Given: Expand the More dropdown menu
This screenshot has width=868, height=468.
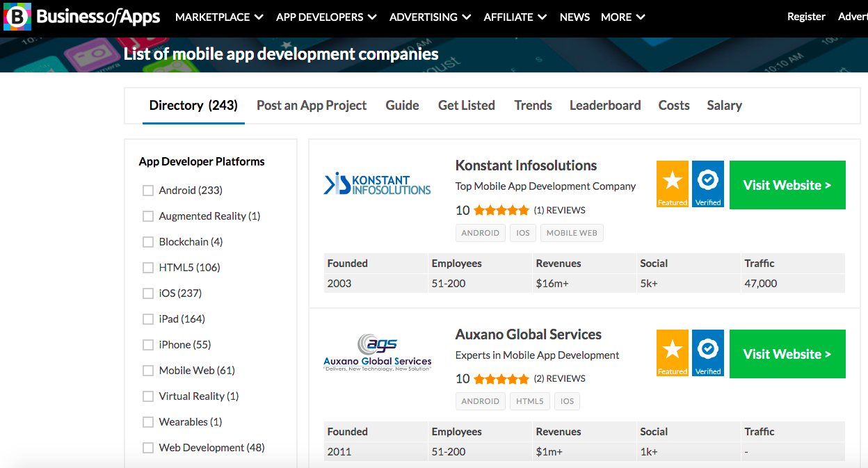Looking at the screenshot, I should 622,17.
